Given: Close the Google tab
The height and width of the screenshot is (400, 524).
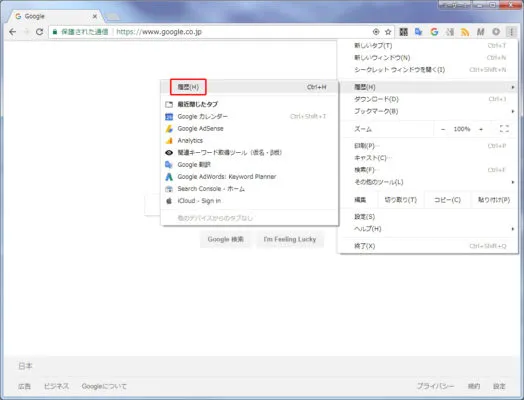Looking at the screenshot, I should coord(95,16).
